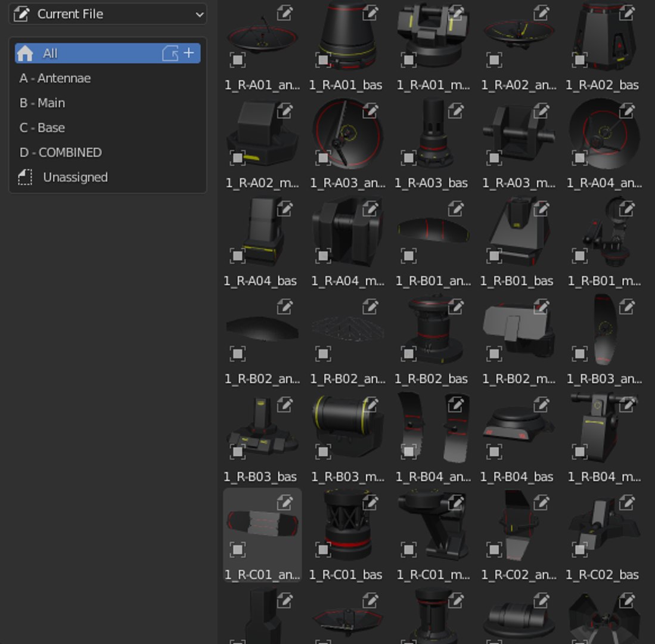The width and height of the screenshot is (655, 644).
Task: Click the object-type icon on 1_R-B02_bas
Action: 409,354
